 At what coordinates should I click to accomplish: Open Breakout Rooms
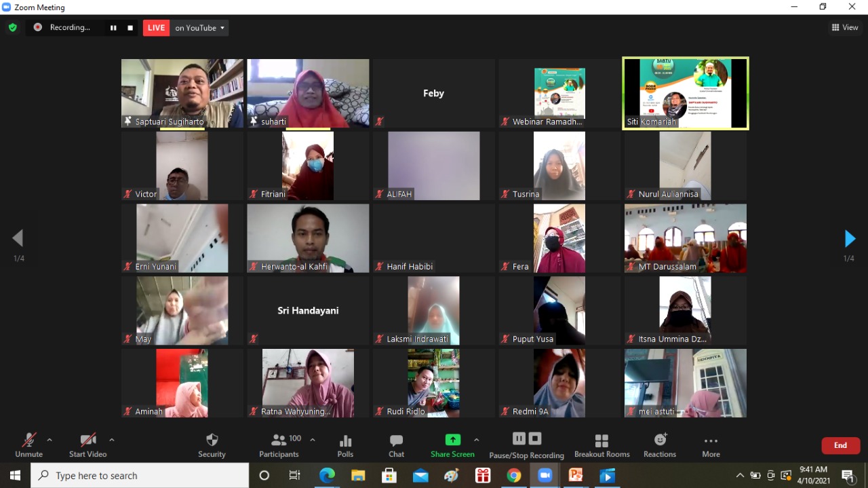click(x=601, y=445)
